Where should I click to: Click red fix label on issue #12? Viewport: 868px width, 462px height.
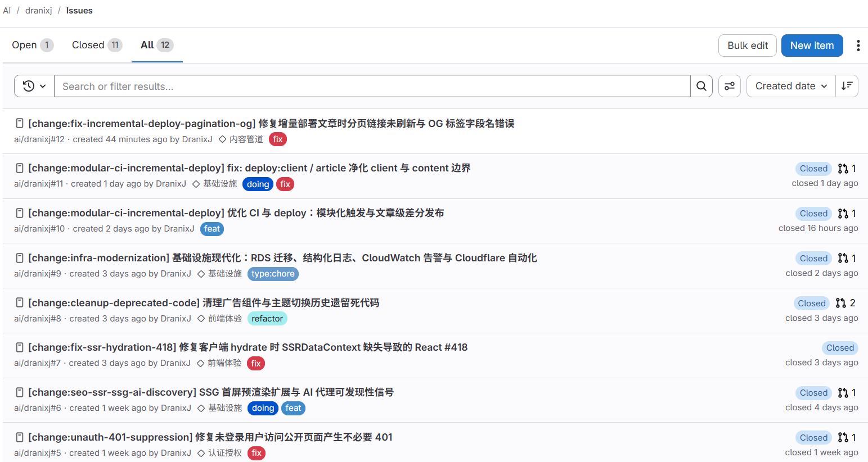pos(278,139)
